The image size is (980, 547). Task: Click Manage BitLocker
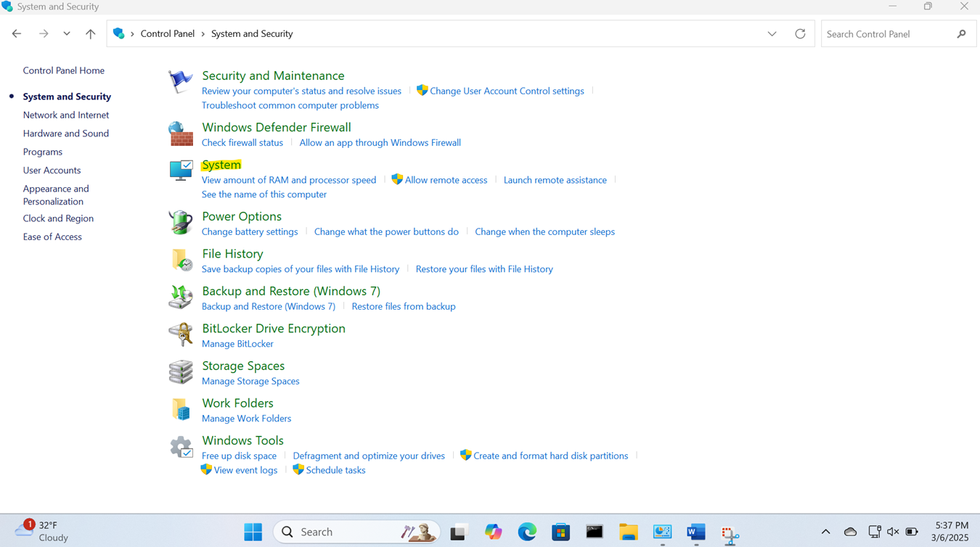point(237,344)
